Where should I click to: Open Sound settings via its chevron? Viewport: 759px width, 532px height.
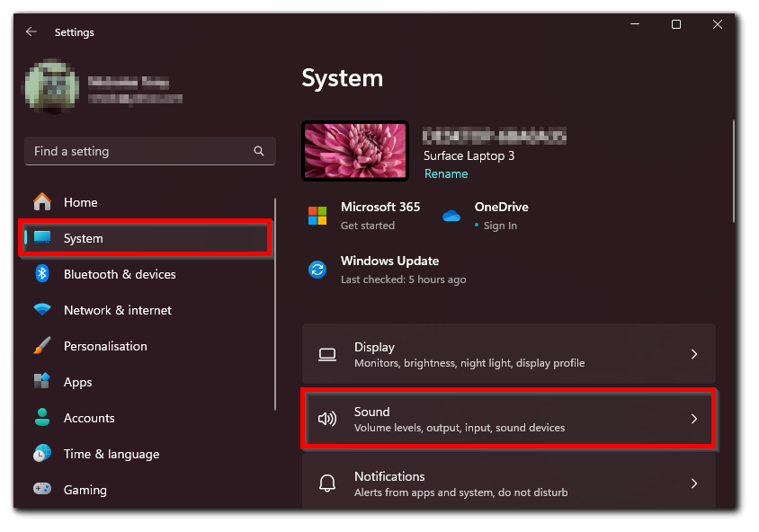point(693,419)
